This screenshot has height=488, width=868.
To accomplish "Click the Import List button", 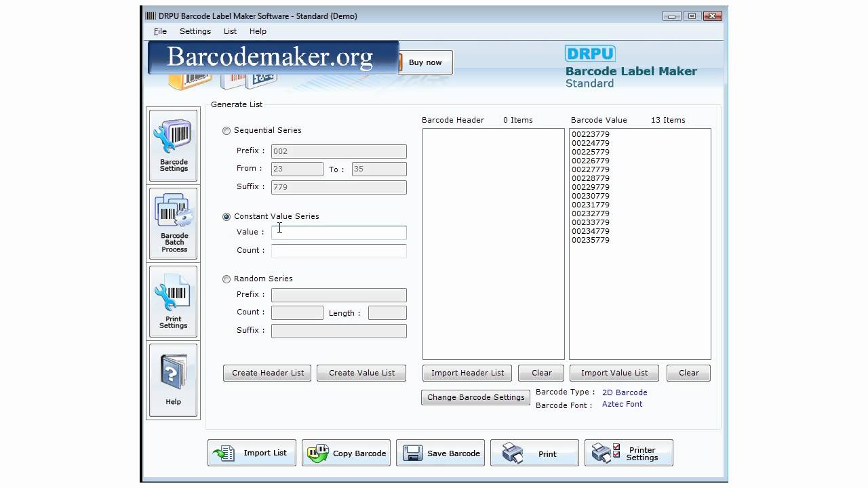I will click(252, 453).
